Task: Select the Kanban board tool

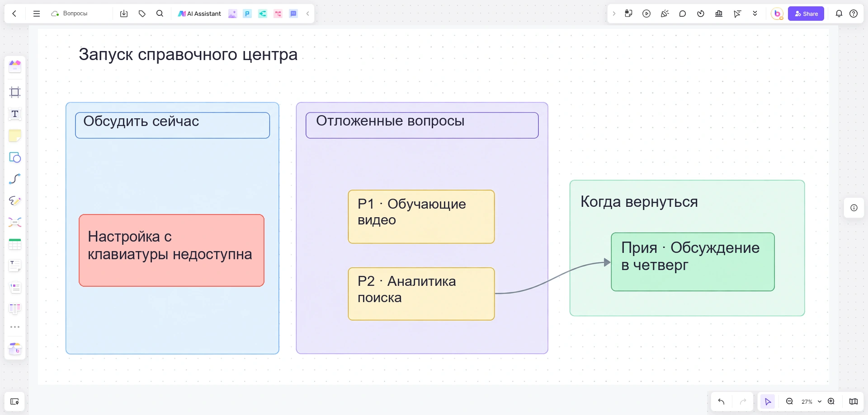Action: pyautogui.click(x=15, y=309)
